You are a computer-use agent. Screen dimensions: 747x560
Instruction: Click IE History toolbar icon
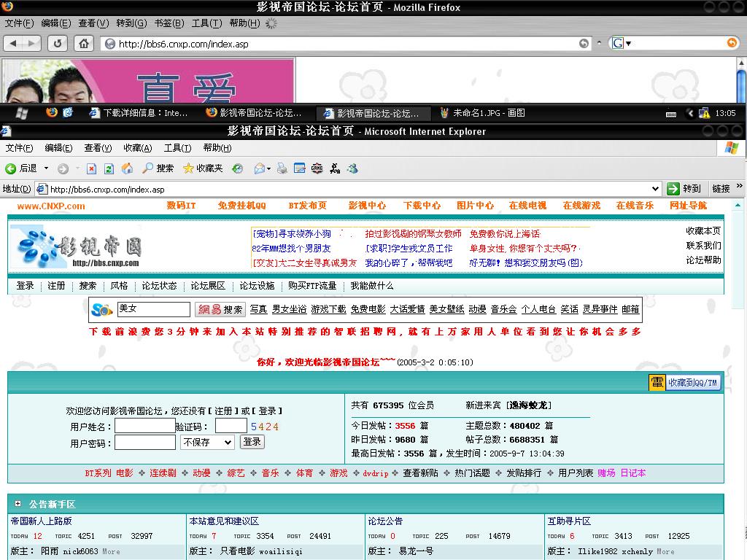coord(237,168)
